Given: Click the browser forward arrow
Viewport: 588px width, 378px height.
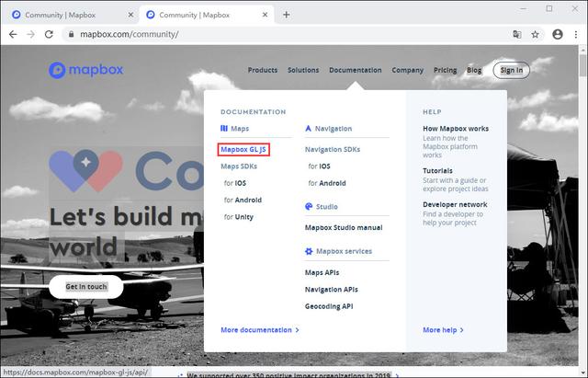Looking at the screenshot, I should coord(30,35).
